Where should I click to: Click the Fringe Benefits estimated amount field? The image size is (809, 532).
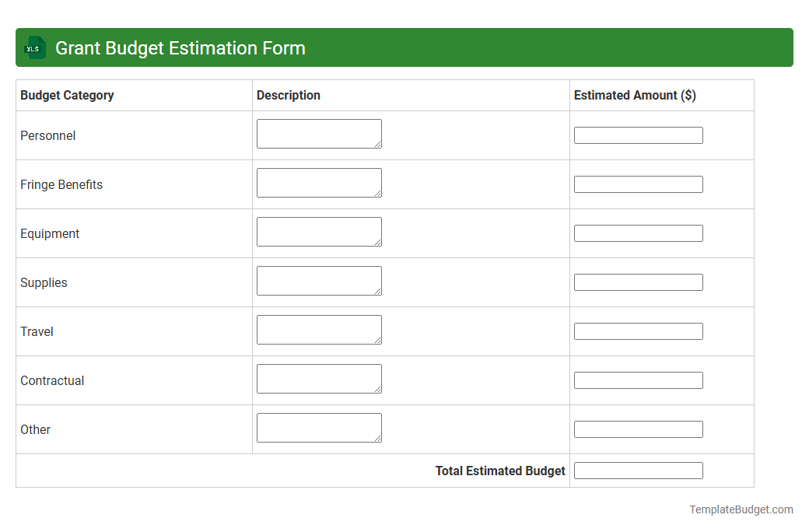[x=638, y=184]
